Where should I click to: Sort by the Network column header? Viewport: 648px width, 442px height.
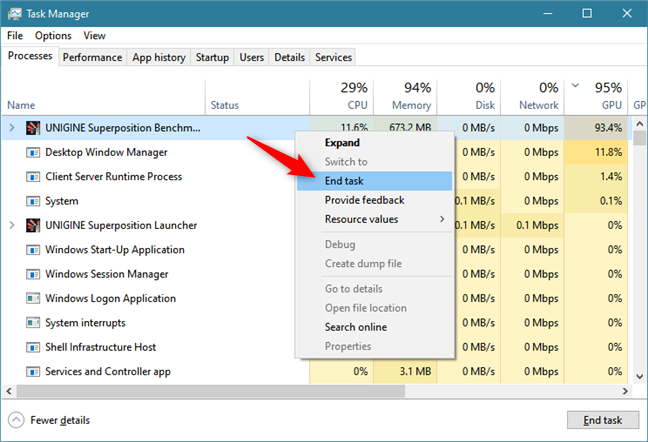(533, 97)
